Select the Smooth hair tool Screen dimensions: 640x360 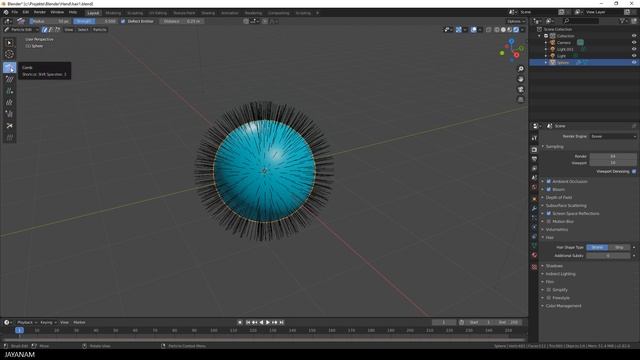coord(9,79)
